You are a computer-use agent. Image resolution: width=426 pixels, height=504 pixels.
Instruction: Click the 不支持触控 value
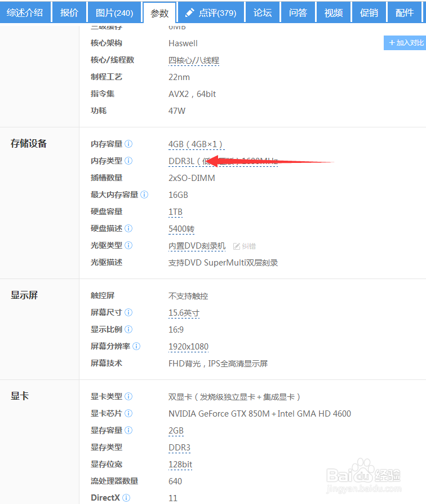188,296
